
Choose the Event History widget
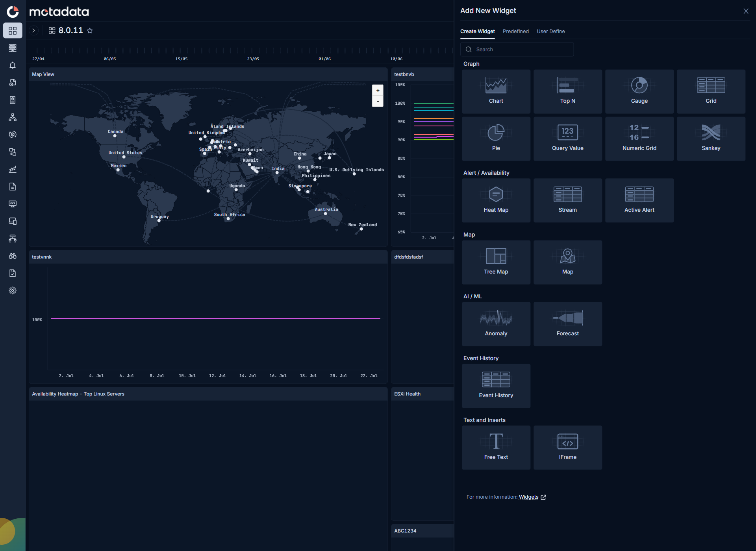click(496, 386)
